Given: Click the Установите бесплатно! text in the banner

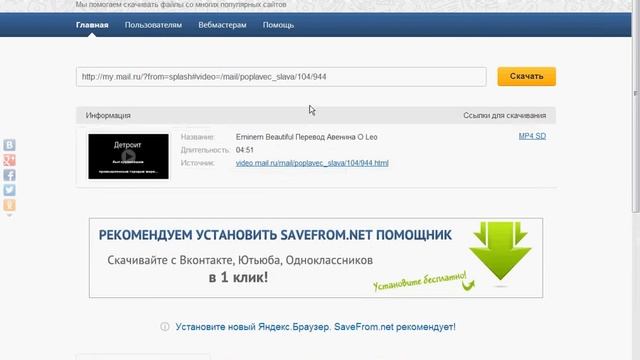Looking at the screenshot, I should (x=420, y=282).
